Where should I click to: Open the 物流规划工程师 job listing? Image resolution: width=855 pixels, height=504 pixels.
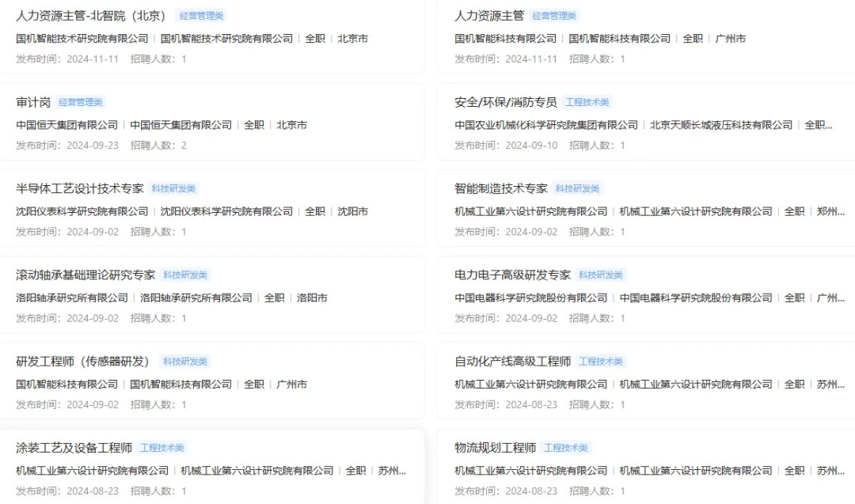(x=495, y=448)
